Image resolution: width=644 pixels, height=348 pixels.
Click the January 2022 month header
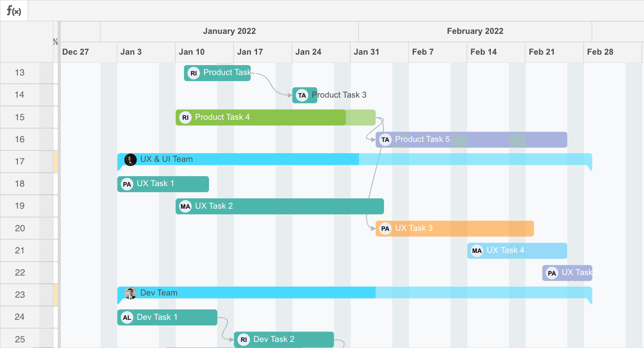[x=229, y=31]
